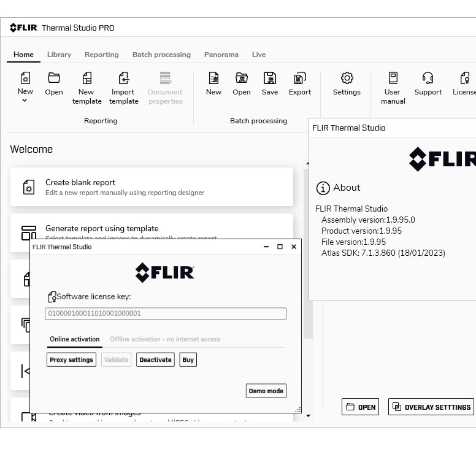Click the 'Product version:1.9.95' text

361,231
